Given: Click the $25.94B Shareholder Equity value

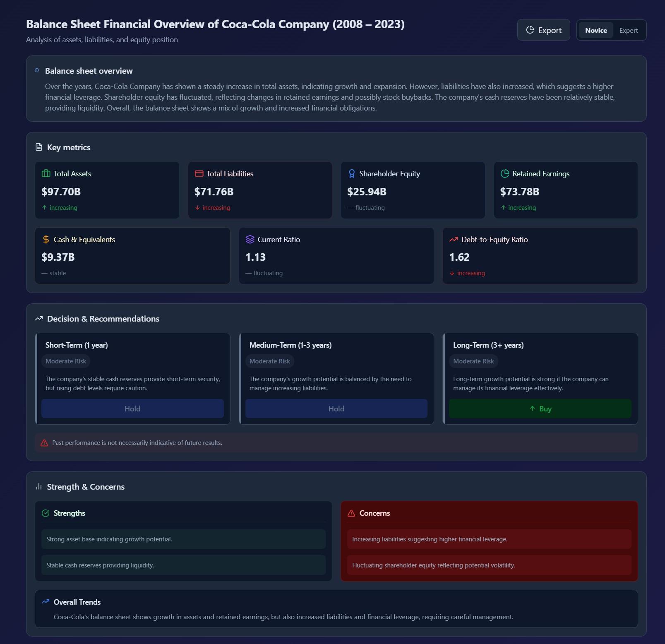Looking at the screenshot, I should coord(367,192).
